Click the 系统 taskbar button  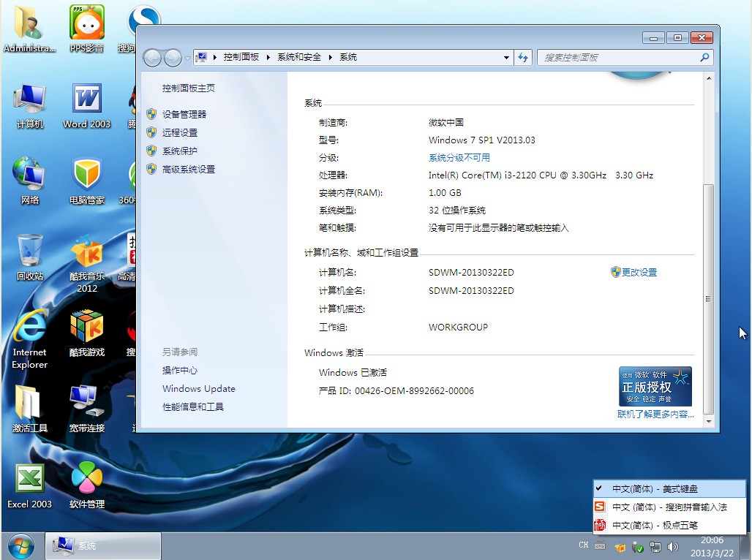[103, 546]
